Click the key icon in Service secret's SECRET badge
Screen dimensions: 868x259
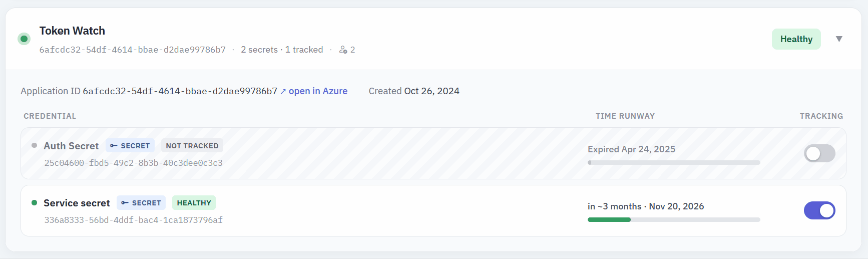click(125, 203)
